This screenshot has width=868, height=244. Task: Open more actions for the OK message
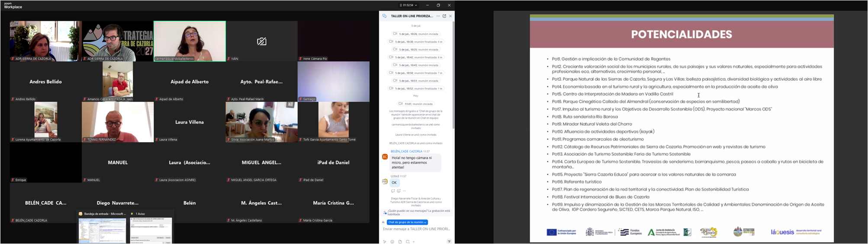pos(405,191)
